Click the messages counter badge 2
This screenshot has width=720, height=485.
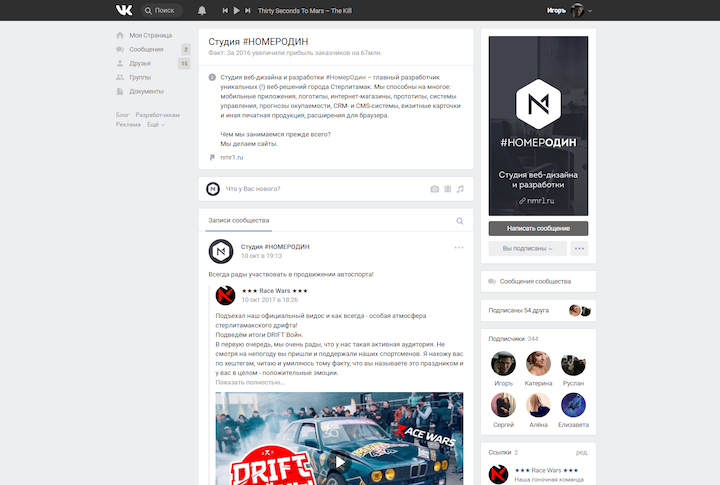tap(186, 49)
